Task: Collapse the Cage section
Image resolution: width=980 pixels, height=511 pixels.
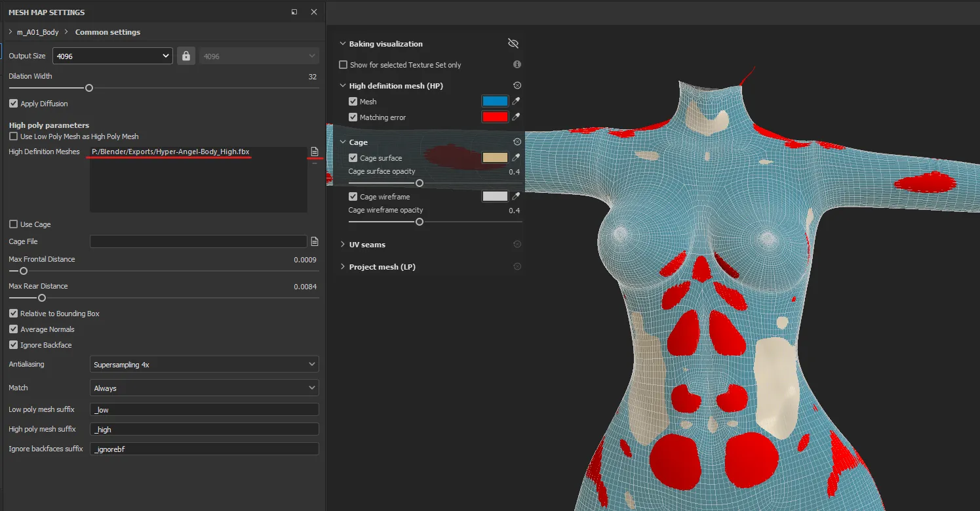Action: point(342,142)
